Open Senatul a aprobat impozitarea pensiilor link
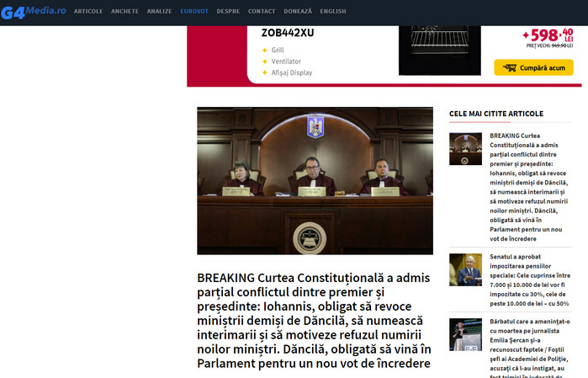The height and width of the screenshot is (378, 588). pos(530,280)
